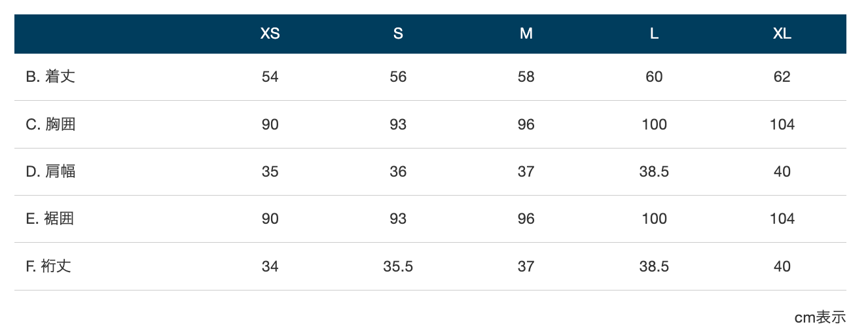Click the M size column header
This screenshot has height=335, width=868.
click(x=526, y=34)
